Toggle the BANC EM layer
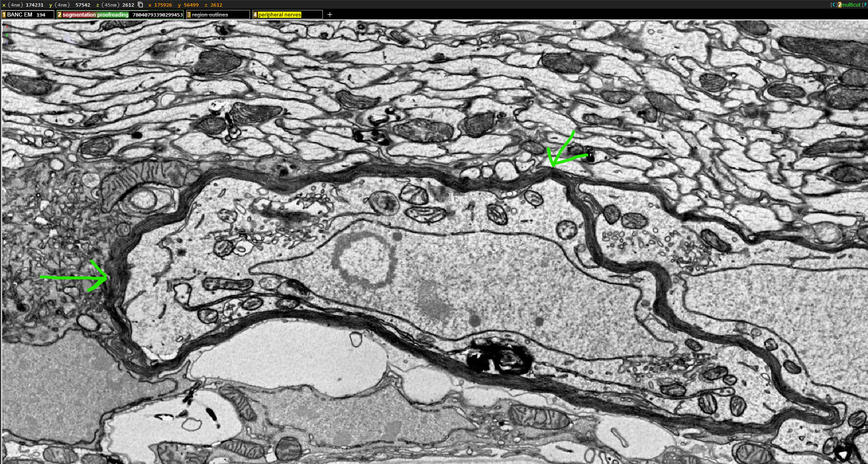Screen dimensions: 868x464 tap(19, 14)
